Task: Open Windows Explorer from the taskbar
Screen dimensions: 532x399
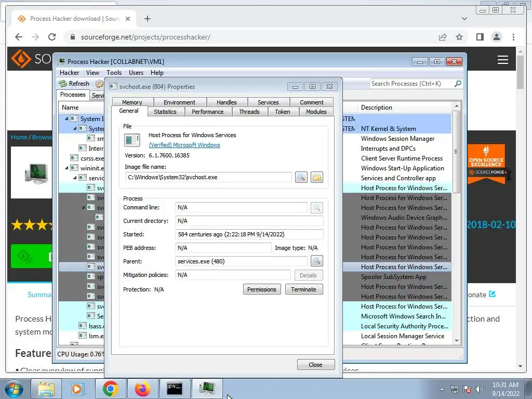Action: pos(46,389)
